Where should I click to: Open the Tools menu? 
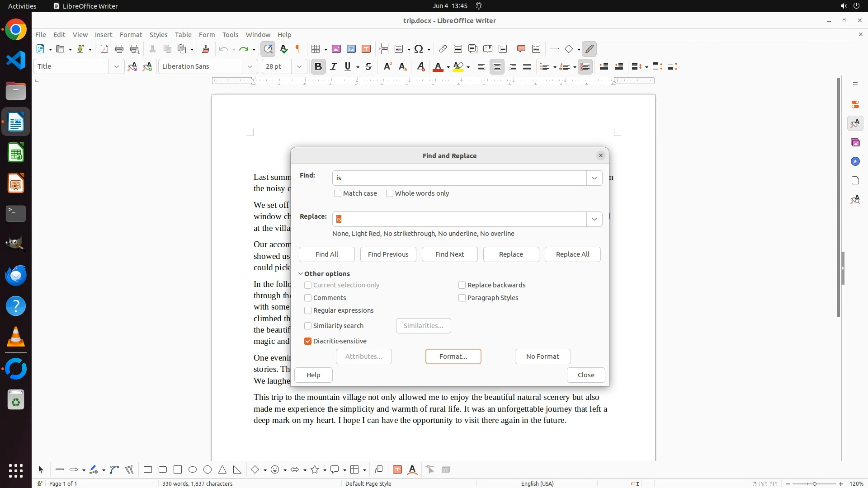point(230,34)
